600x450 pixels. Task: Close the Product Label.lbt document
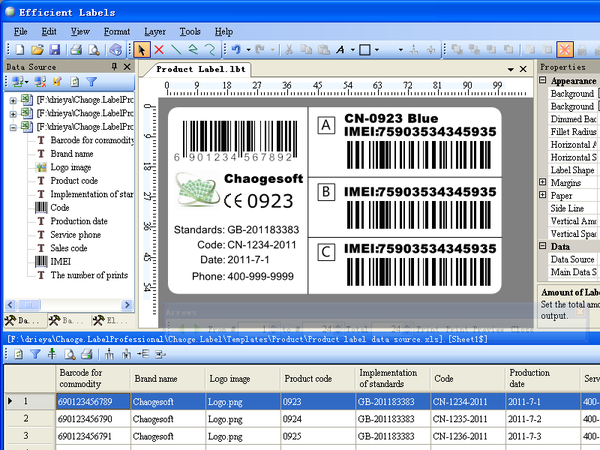pos(523,69)
